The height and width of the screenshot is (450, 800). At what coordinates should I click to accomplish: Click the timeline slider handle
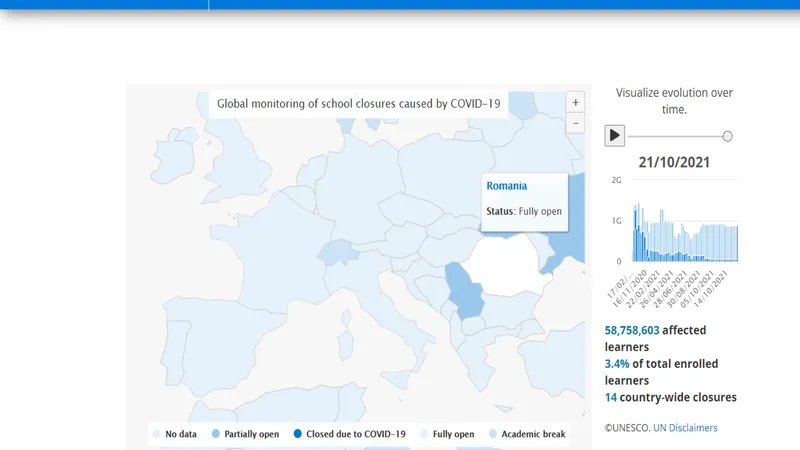point(727,136)
